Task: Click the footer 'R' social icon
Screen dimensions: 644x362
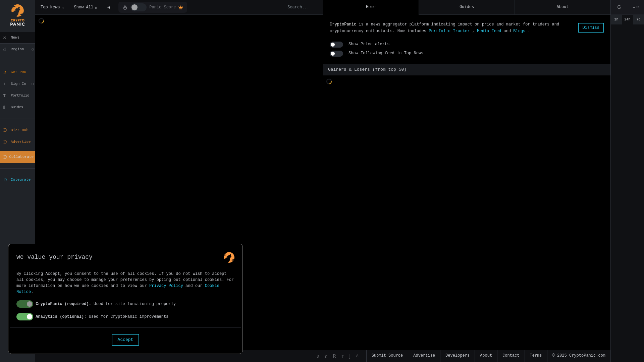Action: [334, 356]
